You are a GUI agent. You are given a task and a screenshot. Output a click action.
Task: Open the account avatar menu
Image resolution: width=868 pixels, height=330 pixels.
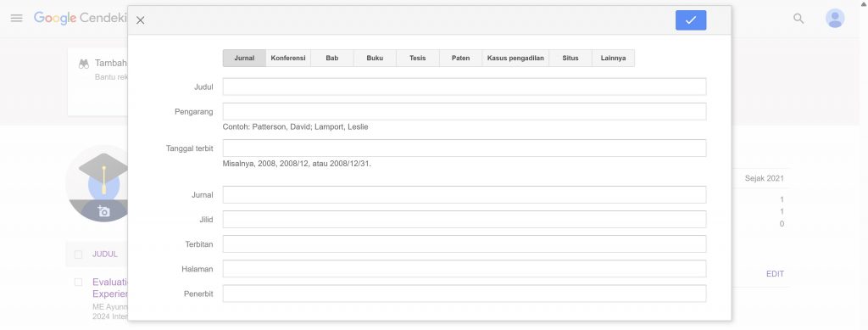835,19
